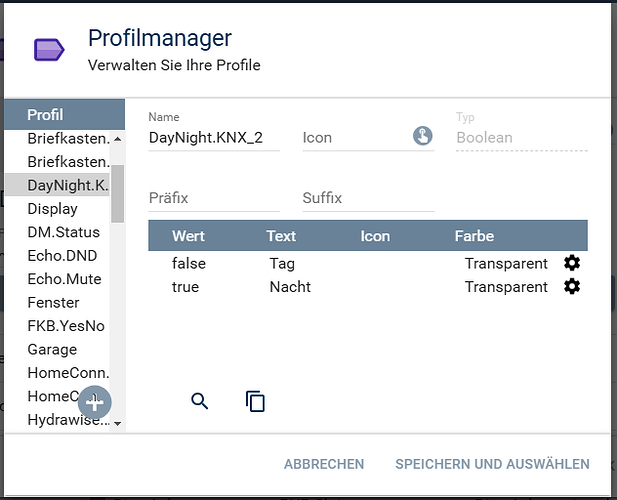Click the text cell 'Nacht'
The height and width of the screenshot is (500, 617).
coord(290,287)
